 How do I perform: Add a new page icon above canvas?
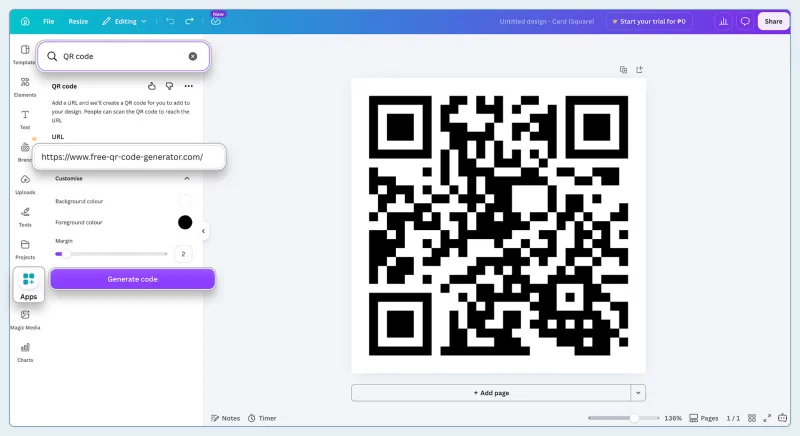click(639, 70)
